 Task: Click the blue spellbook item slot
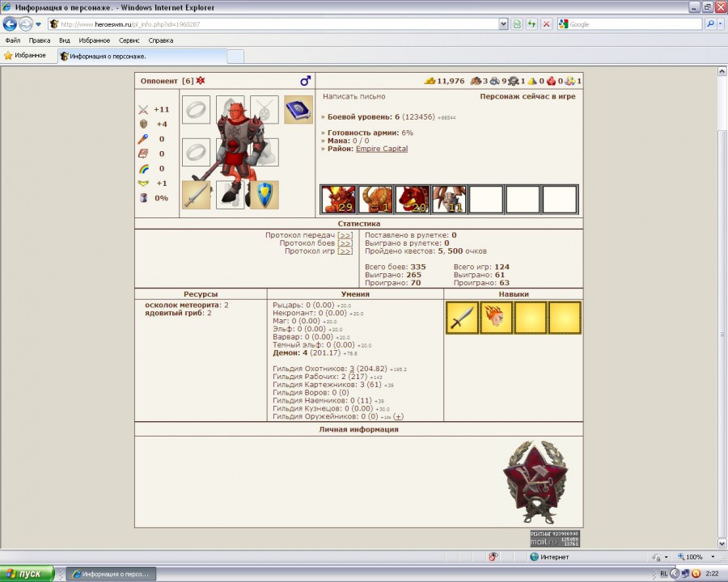pyautogui.click(x=298, y=110)
